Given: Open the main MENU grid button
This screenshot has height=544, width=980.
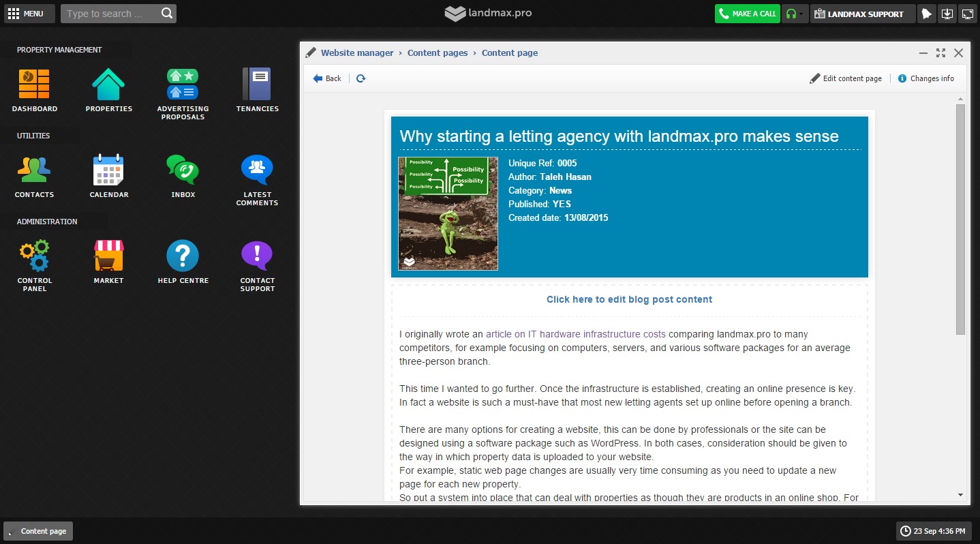Looking at the screenshot, I should (x=26, y=14).
